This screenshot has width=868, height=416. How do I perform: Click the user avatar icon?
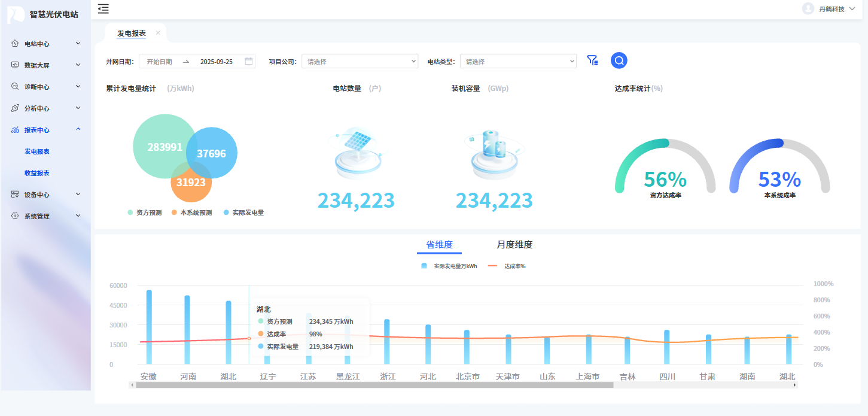tap(808, 8)
